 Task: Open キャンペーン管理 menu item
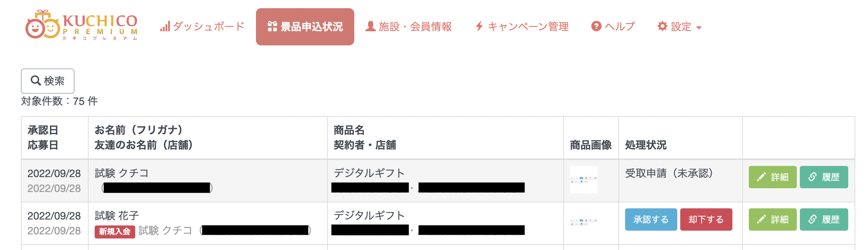pos(522,27)
